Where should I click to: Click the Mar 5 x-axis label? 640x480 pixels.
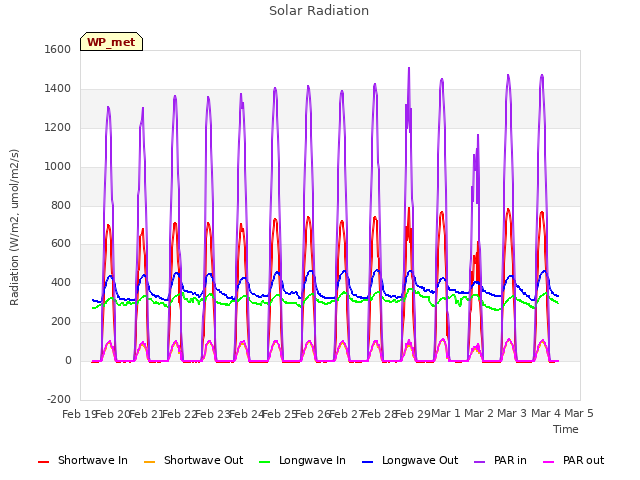(579, 413)
